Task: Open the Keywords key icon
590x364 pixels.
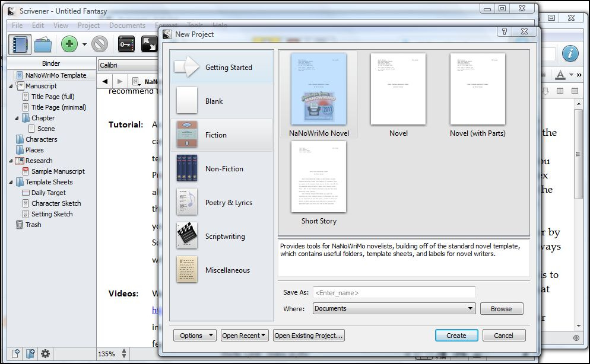Action: pos(126,44)
